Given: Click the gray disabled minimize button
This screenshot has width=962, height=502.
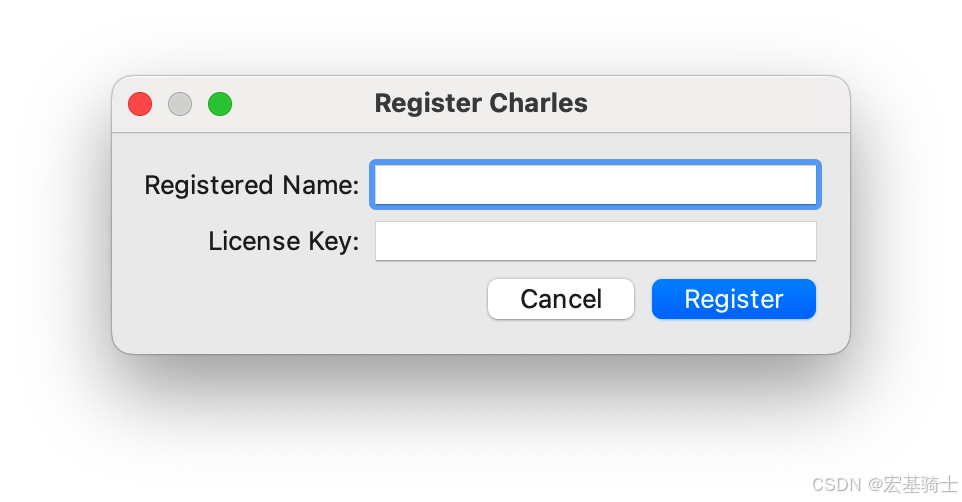Looking at the screenshot, I should [180, 104].
